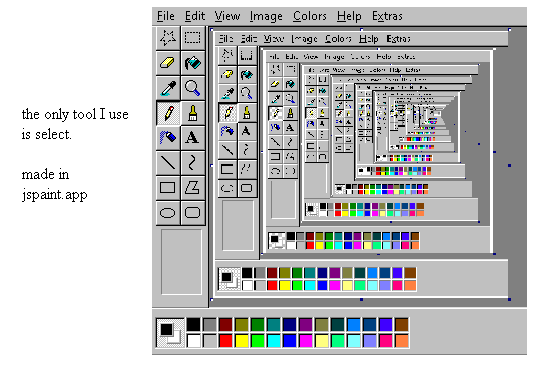The width and height of the screenshot is (541, 365).
Task: Choose the rectangular Select tool
Action: click(193, 38)
